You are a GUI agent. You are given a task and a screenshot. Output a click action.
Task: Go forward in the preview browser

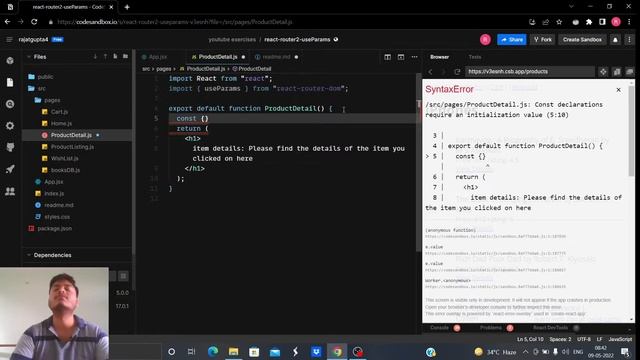click(443, 71)
